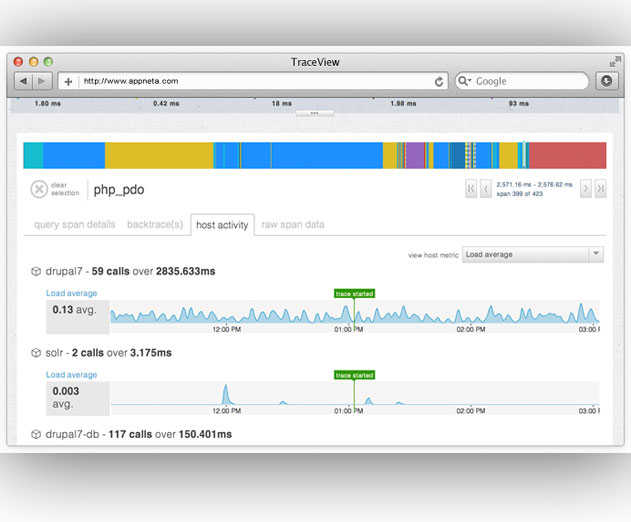Select the purple segment in the span bar
Image resolution: width=631 pixels, height=522 pixels.
[x=415, y=155]
